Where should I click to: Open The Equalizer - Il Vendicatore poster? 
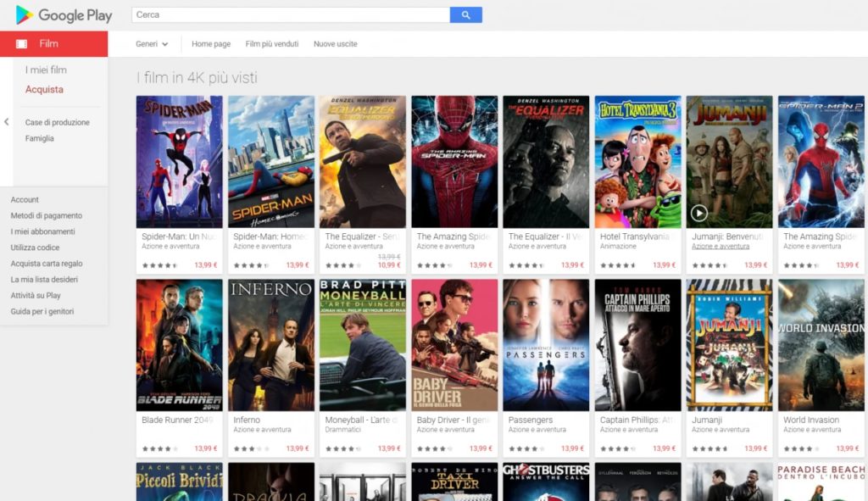click(x=546, y=162)
